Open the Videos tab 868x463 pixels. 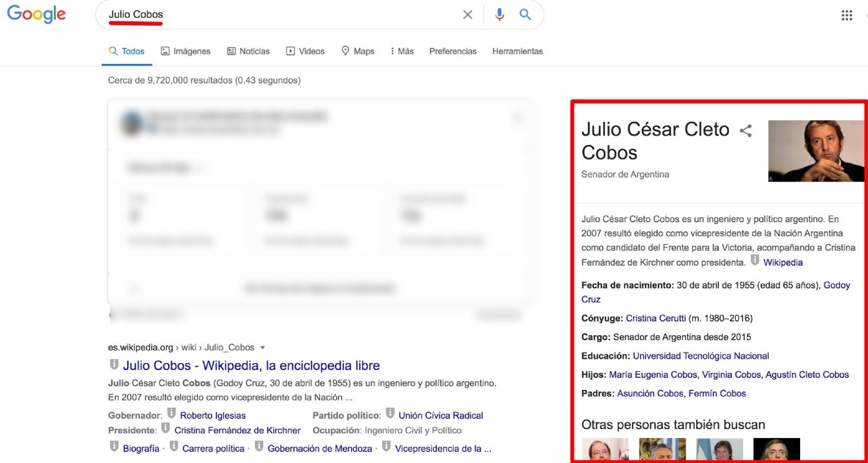[x=305, y=51]
